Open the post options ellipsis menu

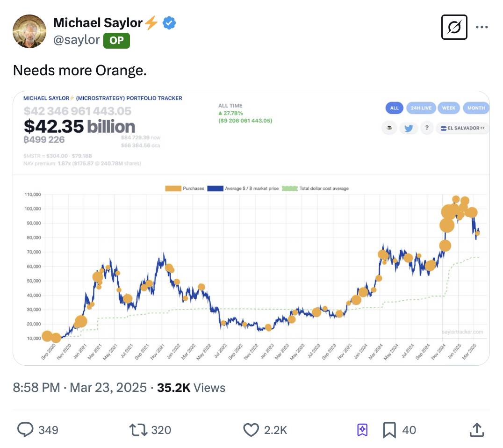(x=483, y=27)
